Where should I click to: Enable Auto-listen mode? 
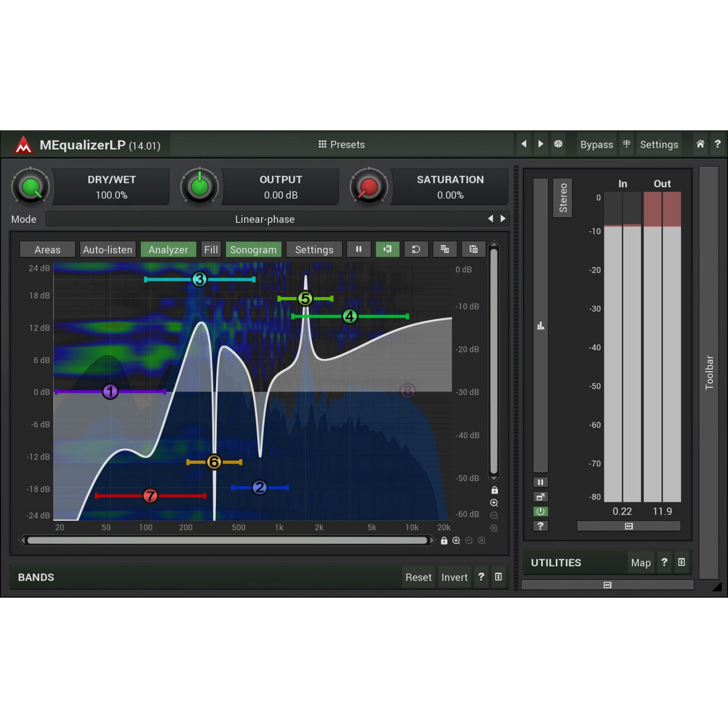(108, 249)
